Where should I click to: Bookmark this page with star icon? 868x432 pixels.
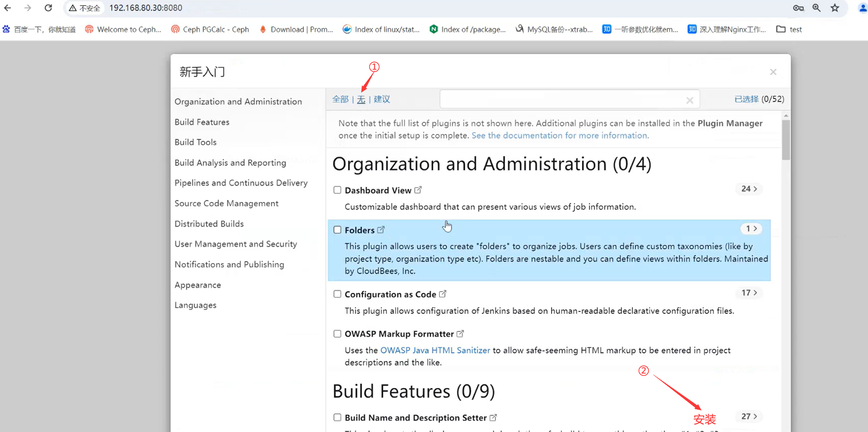pos(835,8)
